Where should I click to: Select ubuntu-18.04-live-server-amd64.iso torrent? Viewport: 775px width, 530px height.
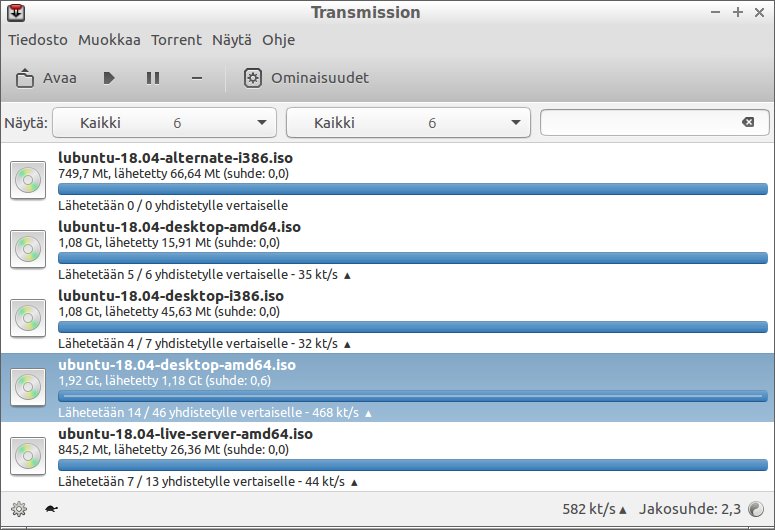pyautogui.click(x=388, y=456)
